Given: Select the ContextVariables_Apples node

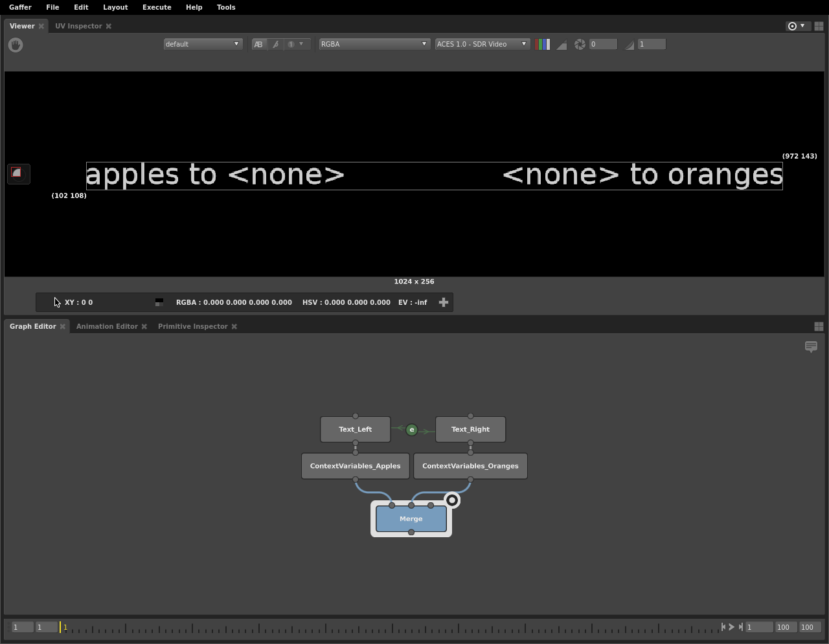Looking at the screenshot, I should (x=355, y=466).
